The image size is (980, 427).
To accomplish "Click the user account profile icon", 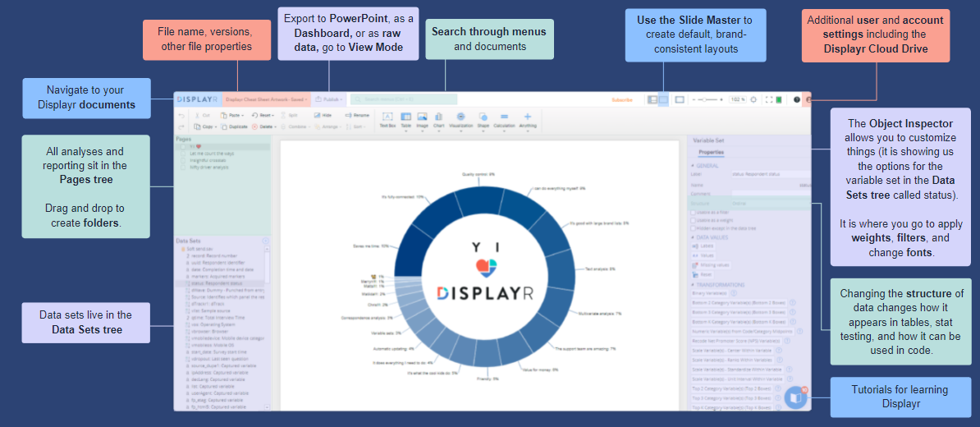I will [x=808, y=99].
